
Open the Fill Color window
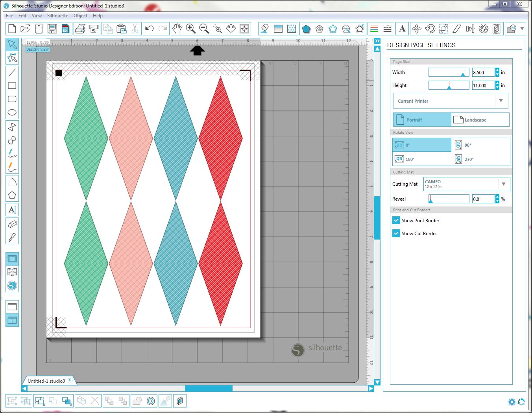[x=264, y=28]
